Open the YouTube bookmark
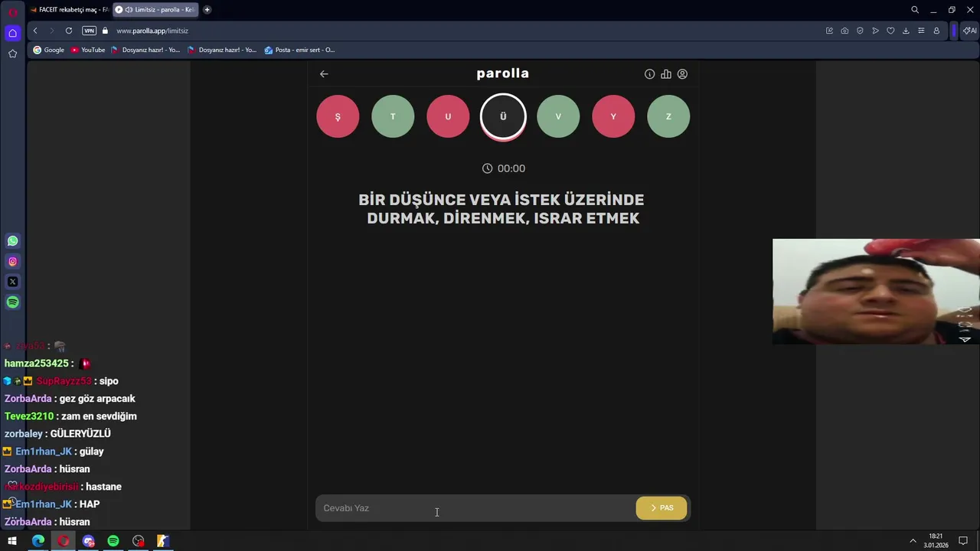Image resolution: width=980 pixels, height=551 pixels. click(87, 50)
